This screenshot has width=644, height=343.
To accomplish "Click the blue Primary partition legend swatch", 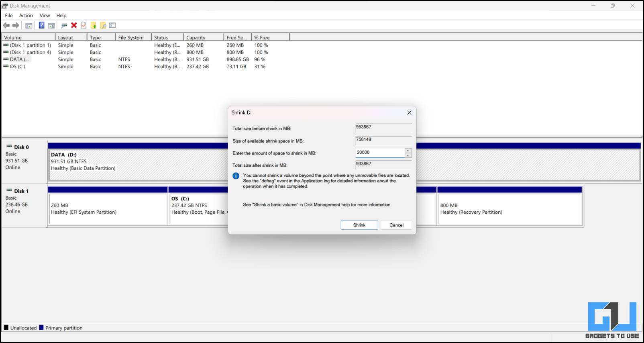I will (41, 328).
